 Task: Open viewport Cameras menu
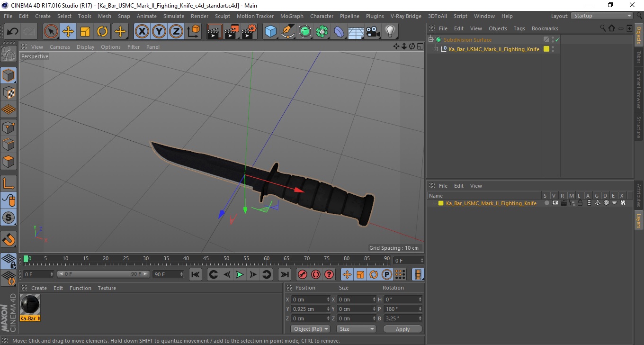click(x=60, y=47)
